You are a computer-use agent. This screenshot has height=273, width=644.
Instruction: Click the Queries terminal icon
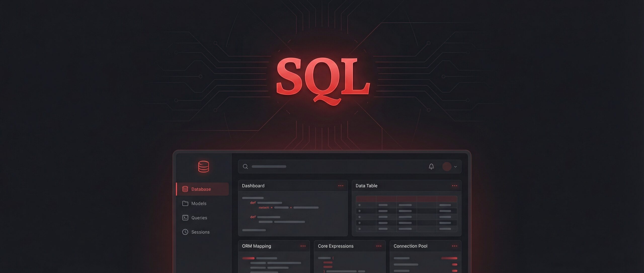[x=185, y=218]
